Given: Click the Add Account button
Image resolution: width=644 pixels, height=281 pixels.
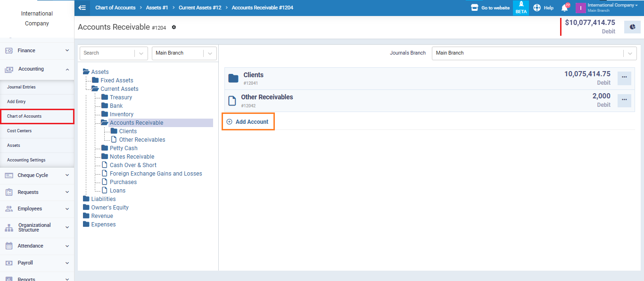Looking at the screenshot, I should point(248,122).
